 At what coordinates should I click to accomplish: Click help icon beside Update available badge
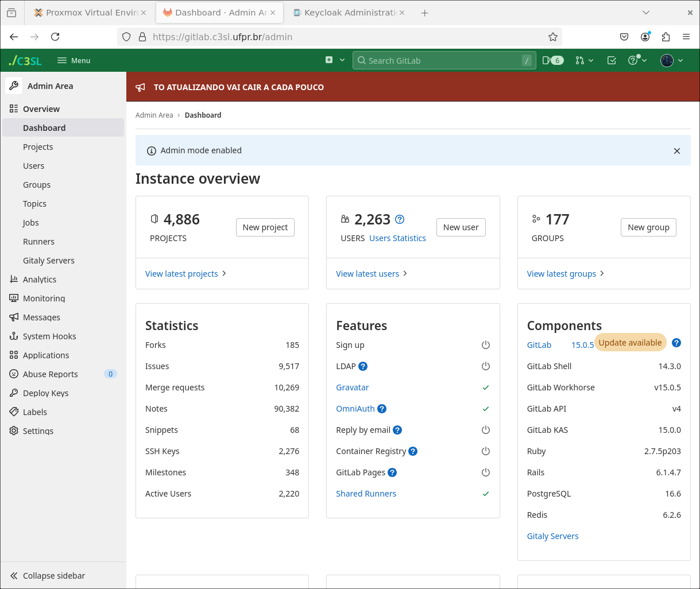click(676, 343)
